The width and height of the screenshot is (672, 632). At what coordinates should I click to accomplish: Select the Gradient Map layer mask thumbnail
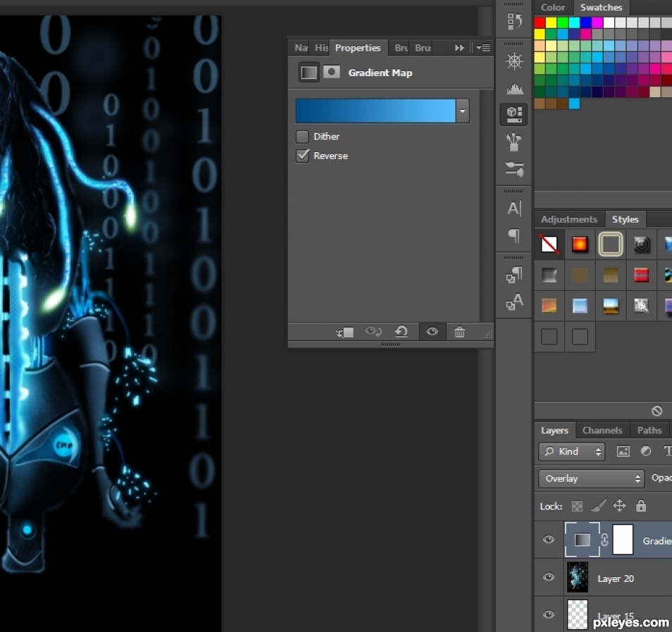coord(623,540)
